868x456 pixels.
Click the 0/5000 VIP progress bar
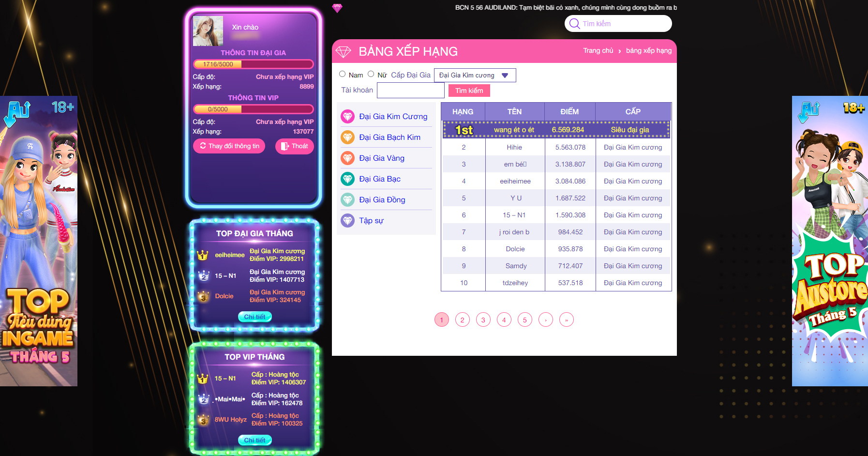point(254,109)
